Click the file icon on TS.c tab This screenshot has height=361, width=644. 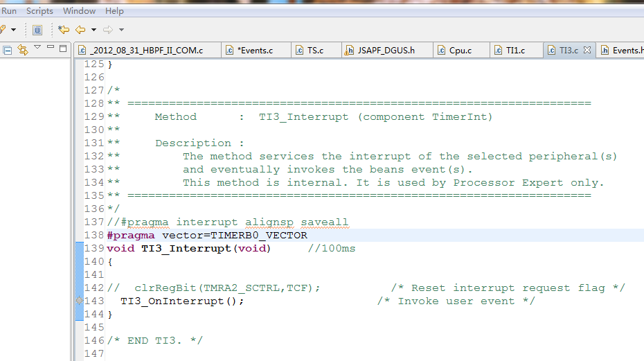(300, 50)
